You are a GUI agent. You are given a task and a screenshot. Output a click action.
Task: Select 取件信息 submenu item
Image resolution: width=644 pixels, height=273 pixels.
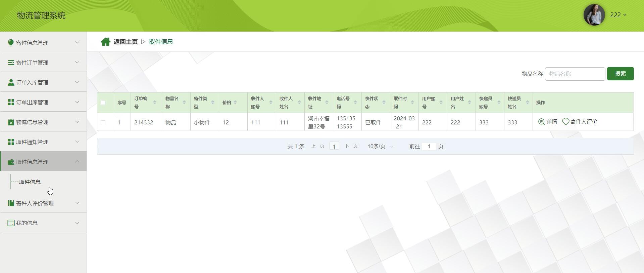point(30,182)
